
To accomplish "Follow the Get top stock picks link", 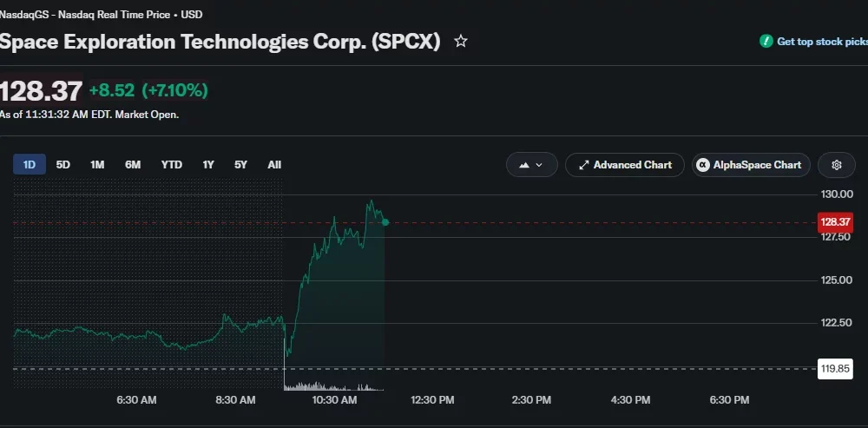I will (822, 42).
